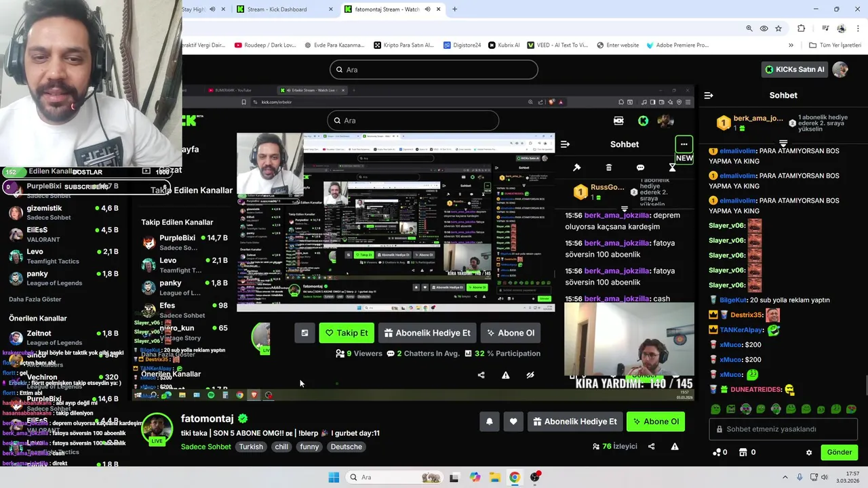The height and width of the screenshot is (488, 868).
Task: Click Windows taskbar search box
Action: point(394,477)
